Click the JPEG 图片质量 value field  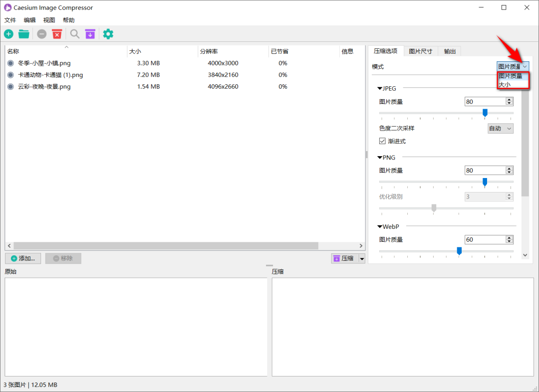485,102
